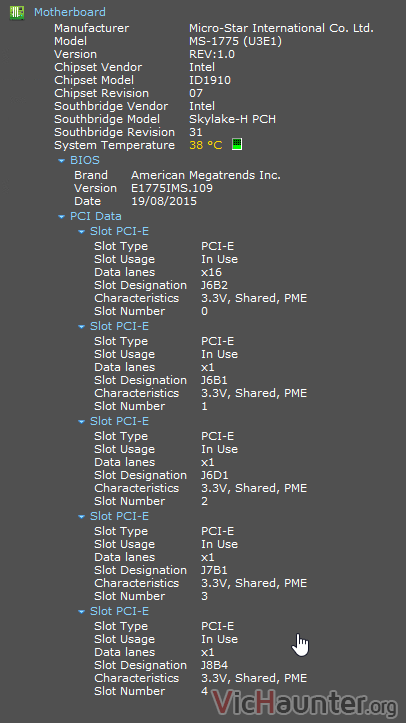Select the Micro-Star International manufacturer value

(x=281, y=28)
